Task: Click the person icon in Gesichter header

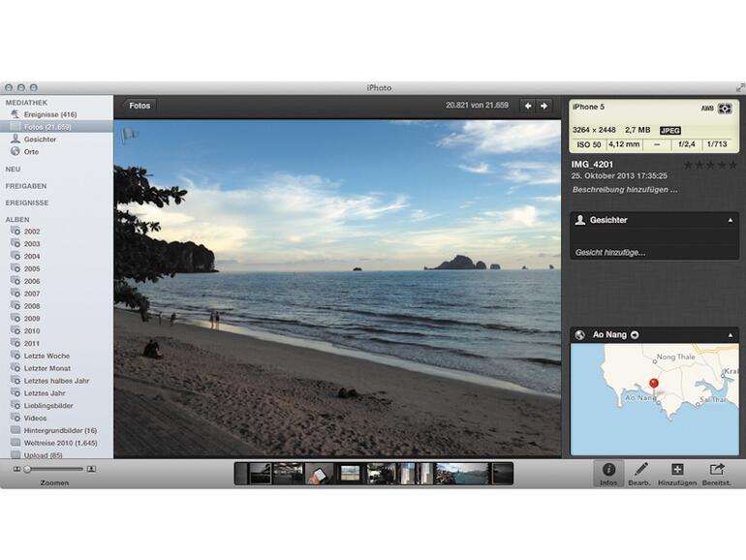Action: (x=580, y=220)
